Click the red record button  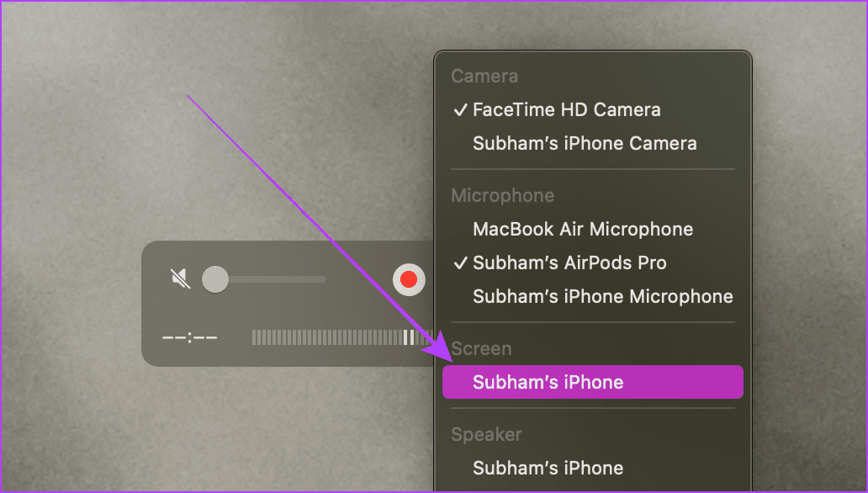pyautogui.click(x=409, y=279)
